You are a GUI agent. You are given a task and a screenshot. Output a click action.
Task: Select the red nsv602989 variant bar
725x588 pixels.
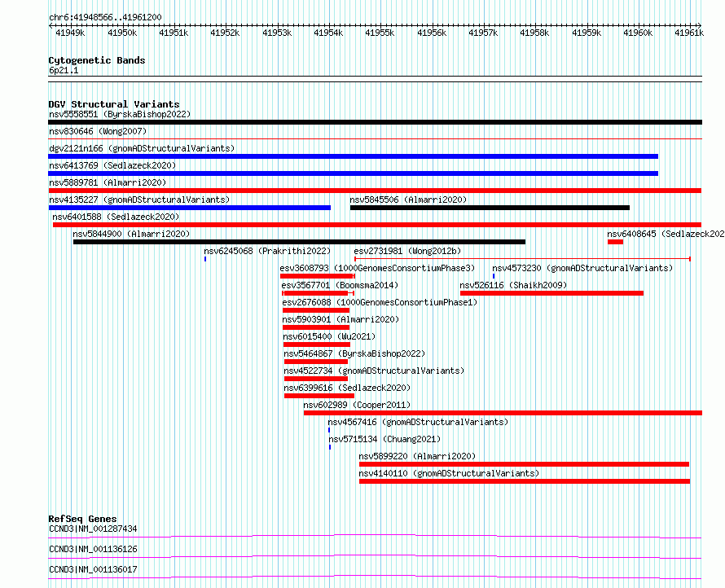503,413
